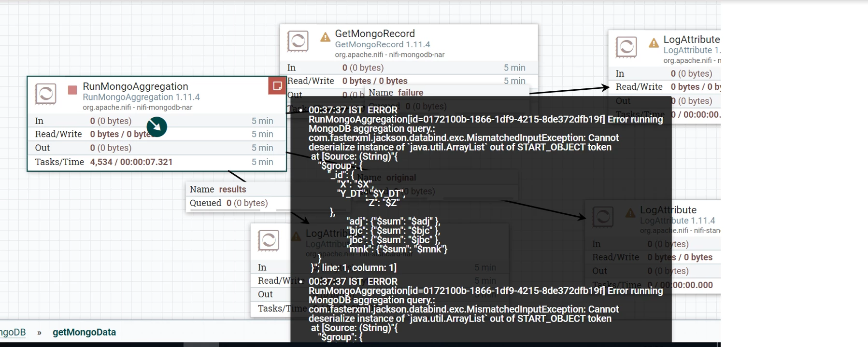Click the connection arrow circle on RunMongoAggregation
The width and height of the screenshot is (868, 347).
[x=157, y=127]
